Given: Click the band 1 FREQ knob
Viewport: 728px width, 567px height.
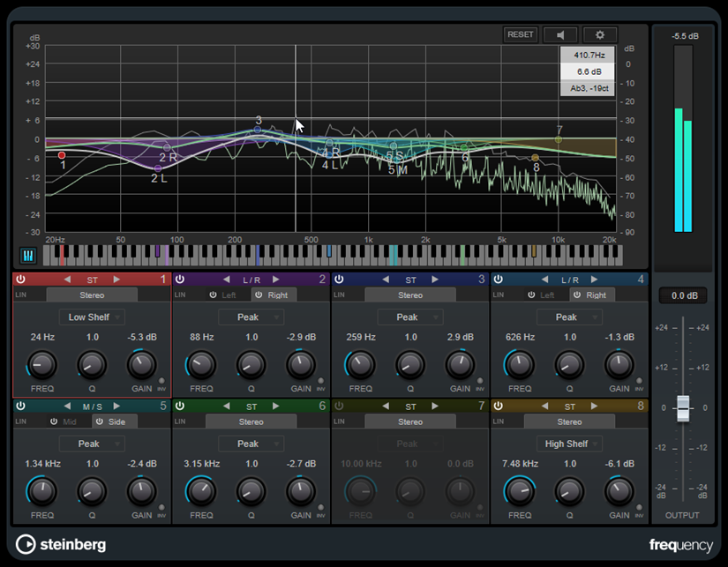Looking at the screenshot, I should [42, 365].
